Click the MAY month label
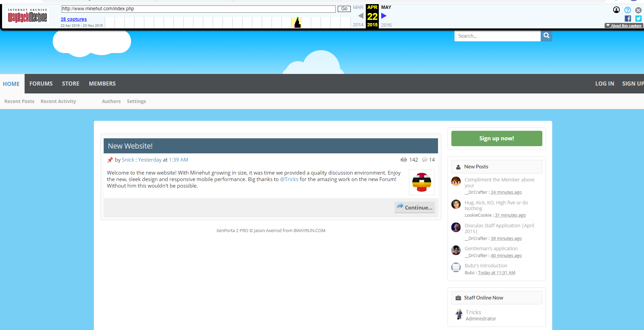644x330 pixels. 386,7
